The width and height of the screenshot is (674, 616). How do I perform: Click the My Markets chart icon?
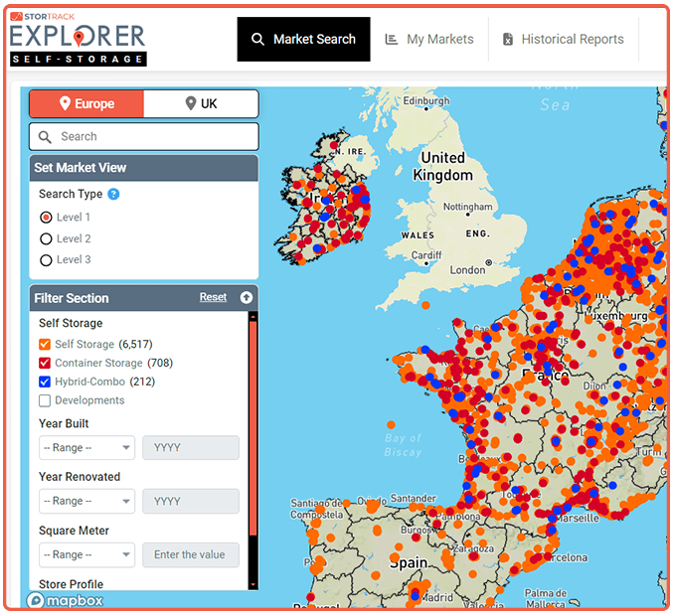pyautogui.click(x=392, y=40)
